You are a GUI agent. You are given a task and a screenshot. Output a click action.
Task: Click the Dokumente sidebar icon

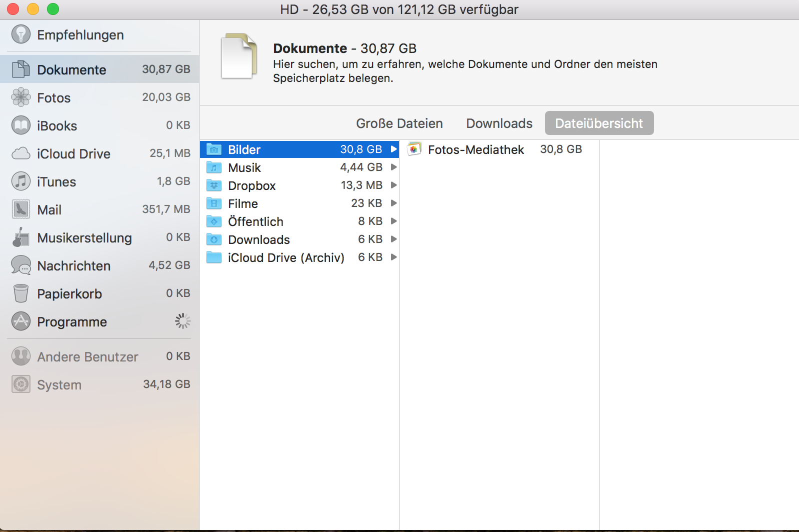click(x=21, y=69)
